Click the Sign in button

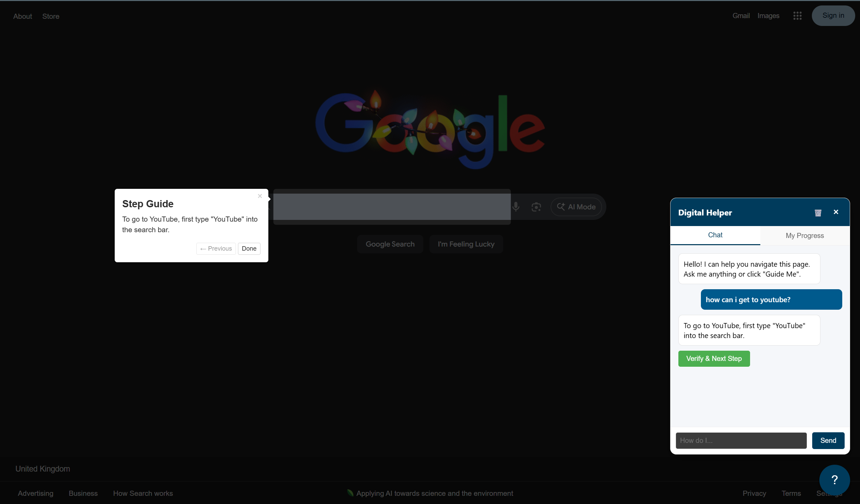point(833,16)
